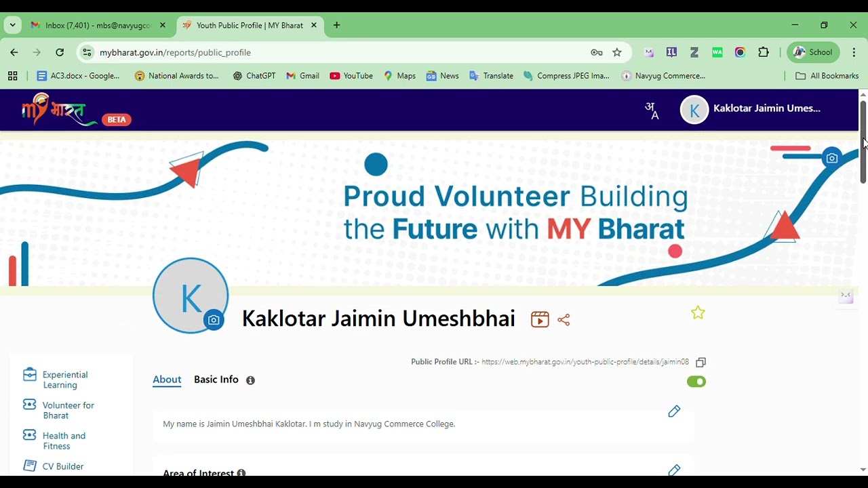Open the Compress JPEG bookmark
The width and height of the screenshot is (868, 488).
pyautogui.click(x=567, y=76)
